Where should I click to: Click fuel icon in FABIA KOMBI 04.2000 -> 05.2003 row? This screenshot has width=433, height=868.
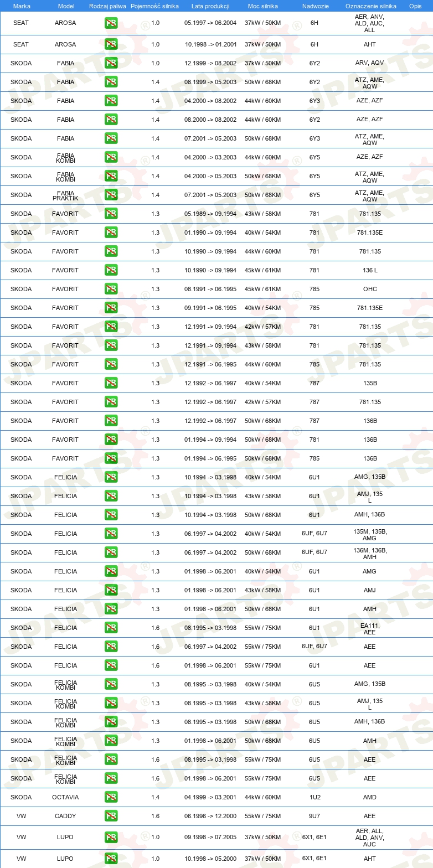111,175
